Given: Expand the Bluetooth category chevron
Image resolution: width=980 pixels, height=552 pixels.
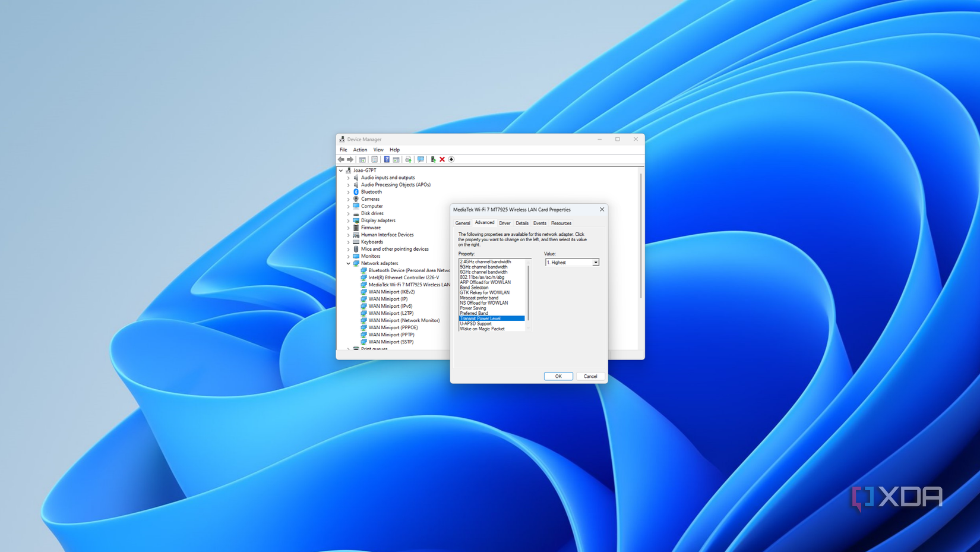Looking at the screenshot, I should coord(349,192).
